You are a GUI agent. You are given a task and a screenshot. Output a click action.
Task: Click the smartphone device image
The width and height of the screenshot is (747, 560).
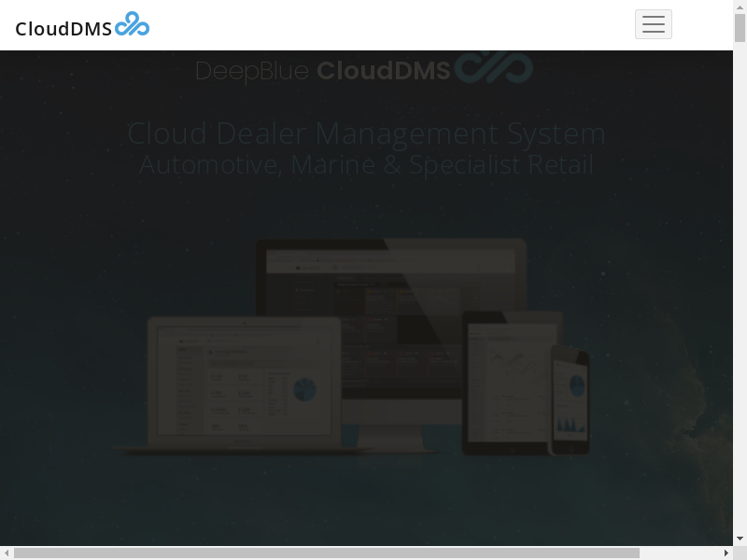point(569,399)
